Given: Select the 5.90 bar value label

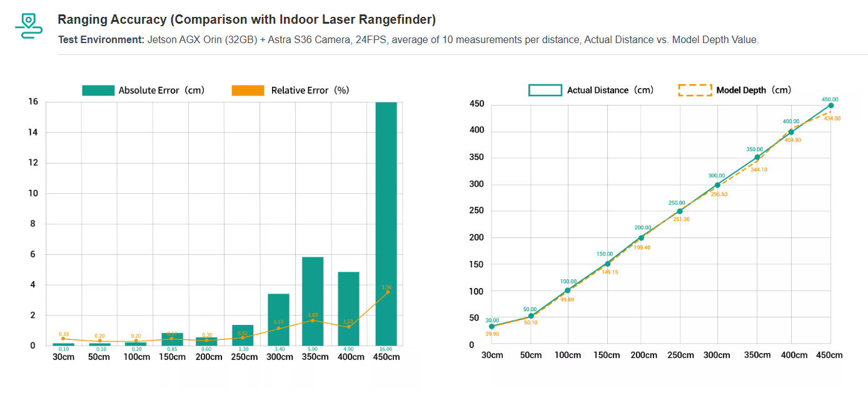Looking at the screenshot, I should click(313, 349).
